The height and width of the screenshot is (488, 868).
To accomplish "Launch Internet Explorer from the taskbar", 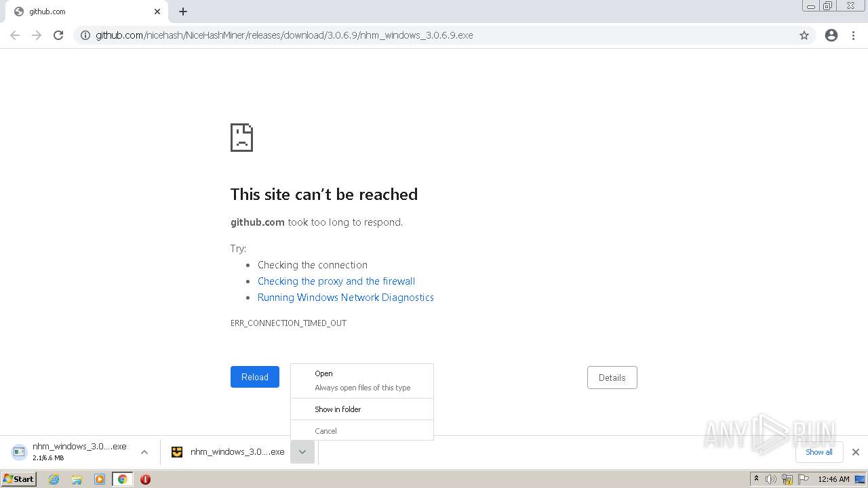I will 54,479.
